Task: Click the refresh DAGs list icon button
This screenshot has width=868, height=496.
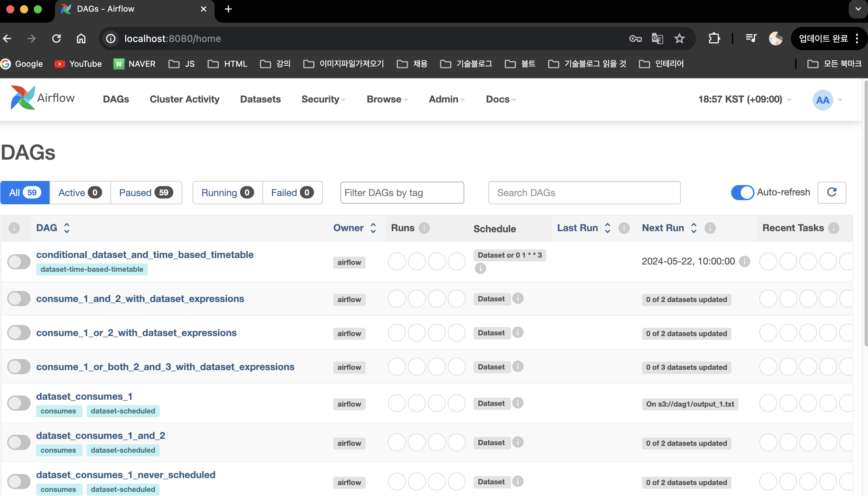Action: point(831,192)
